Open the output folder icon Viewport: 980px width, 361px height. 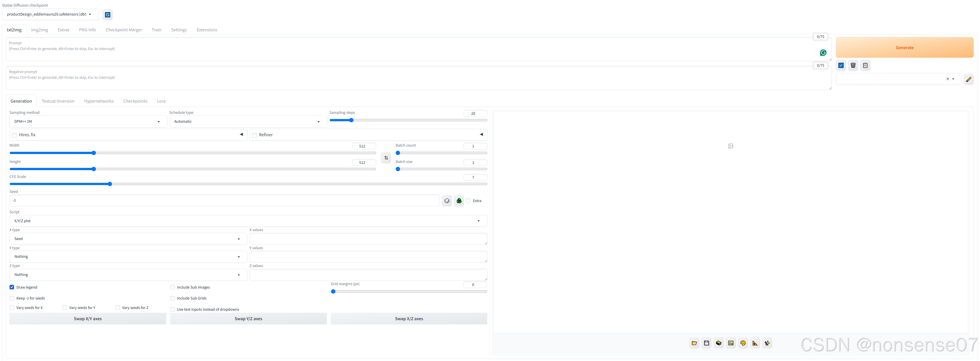[x=694, y=343]
